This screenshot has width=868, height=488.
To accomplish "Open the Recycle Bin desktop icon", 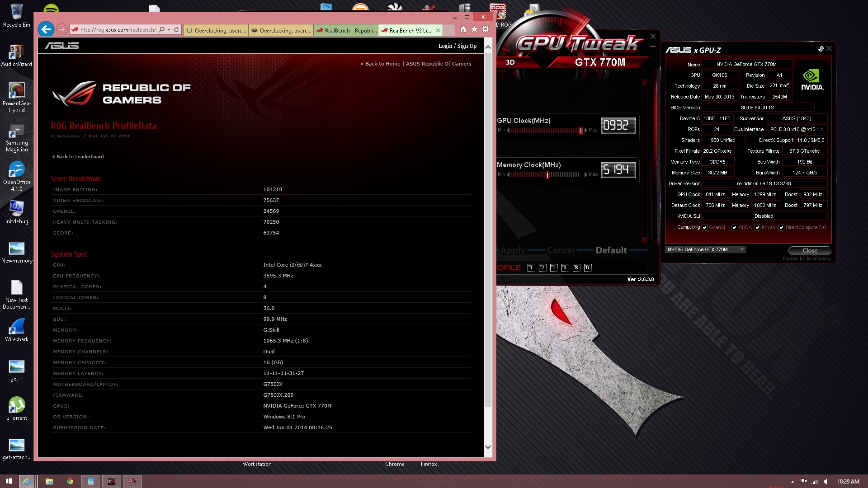I will [x=17, y=15].
